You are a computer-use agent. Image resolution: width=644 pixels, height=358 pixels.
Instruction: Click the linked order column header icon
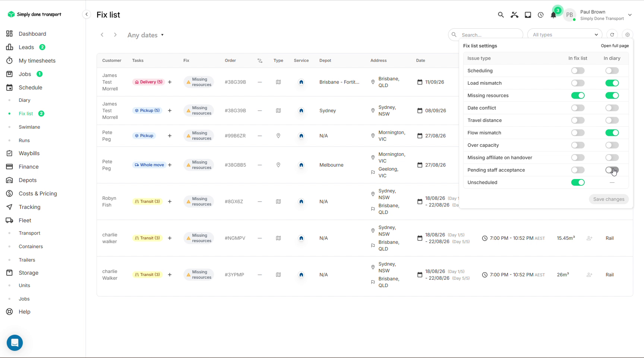pyautogui.click(x=260, y=60)
